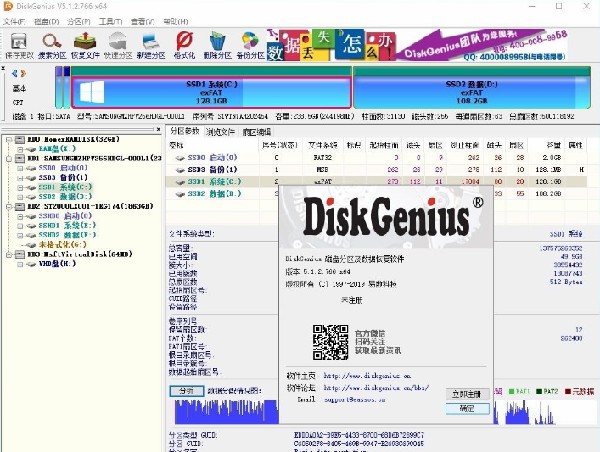This screenshot has height=452, width=600.
Task: Open the 帮助(H) menu
Action: point(176,21)
